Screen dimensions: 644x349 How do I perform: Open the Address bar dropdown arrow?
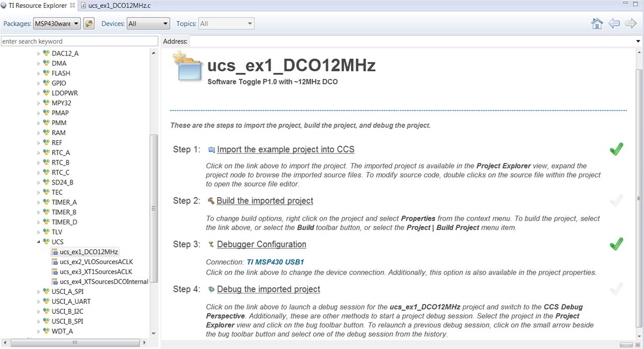[638, 41]
